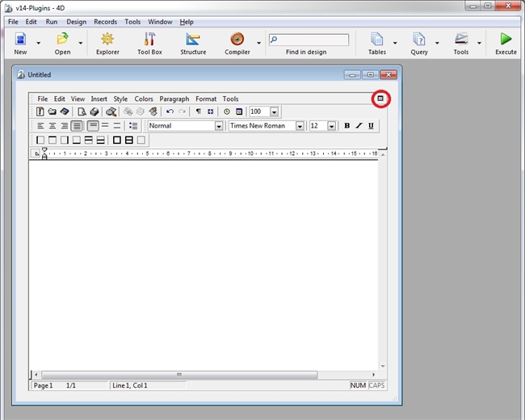Image resolution: width=525 pixels, height=420 pixels.
Task: Click the icon circled in red
Action: [x=380, y=99]
